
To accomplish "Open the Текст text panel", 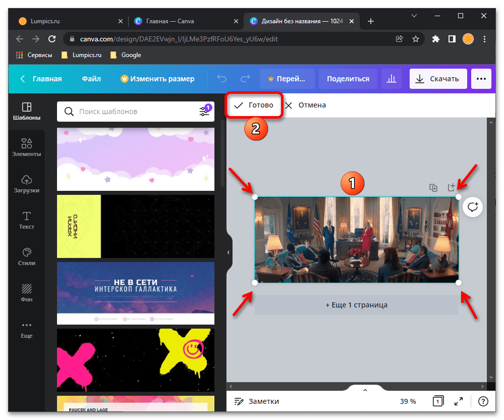I will (x=27, y=220).
